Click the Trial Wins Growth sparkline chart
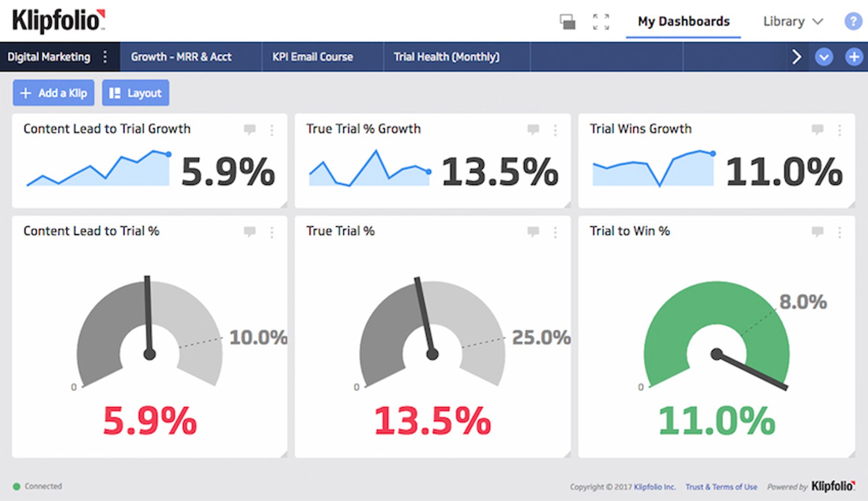This screenshot has height=501, width=868. (654, 168)
